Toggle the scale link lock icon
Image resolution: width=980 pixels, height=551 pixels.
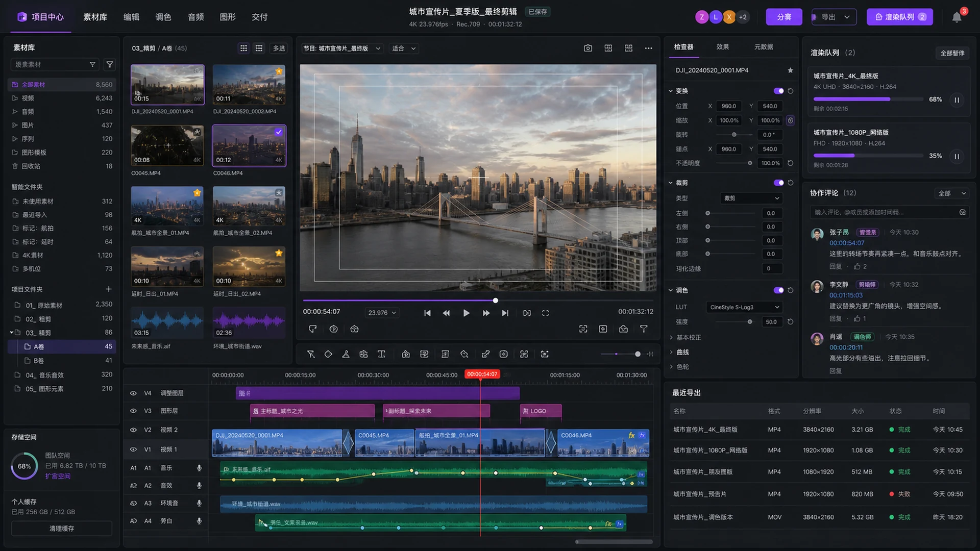[790, 120]
